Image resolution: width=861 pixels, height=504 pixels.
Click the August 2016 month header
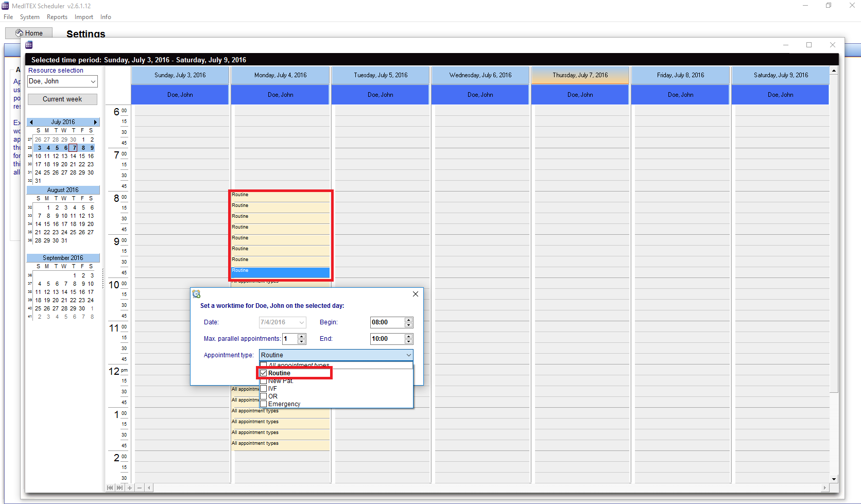point(63,190)
